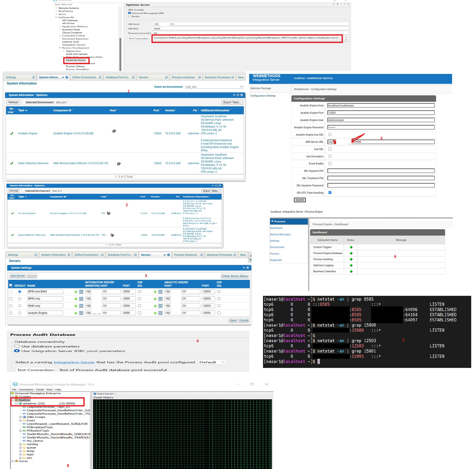The width and height of the screenshot is (476, 469).
Task: Close the Process Instances tab in upper tab bar
Action: [199, 78]
